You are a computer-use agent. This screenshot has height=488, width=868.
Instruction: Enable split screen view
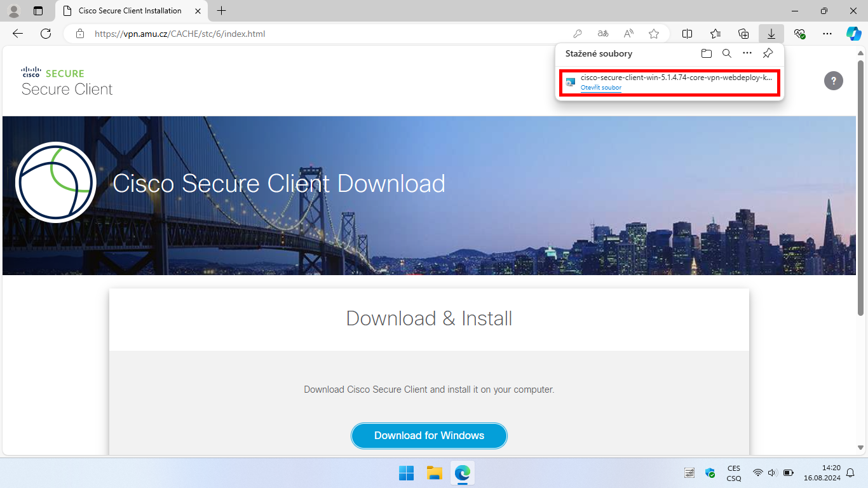pos(687,34)
